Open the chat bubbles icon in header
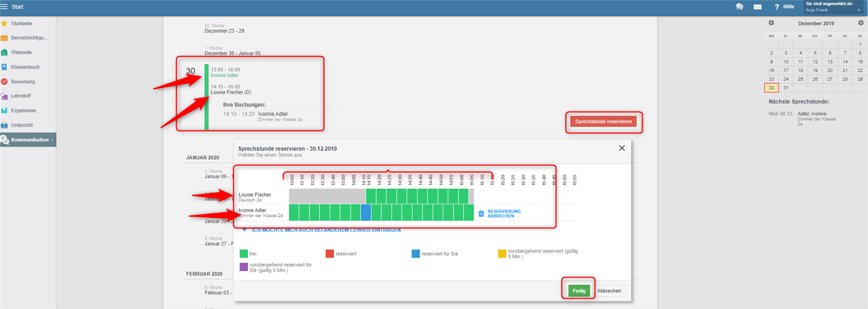 739,7
